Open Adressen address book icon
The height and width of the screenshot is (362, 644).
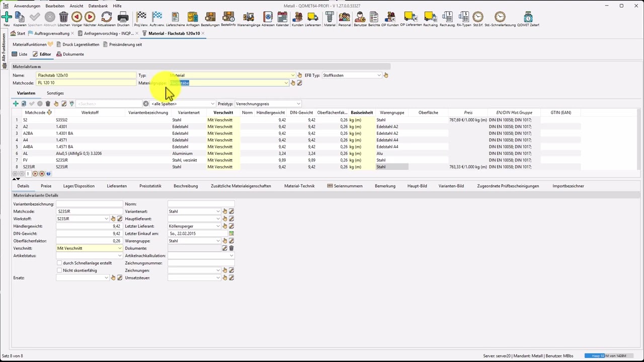coord(268,17)
